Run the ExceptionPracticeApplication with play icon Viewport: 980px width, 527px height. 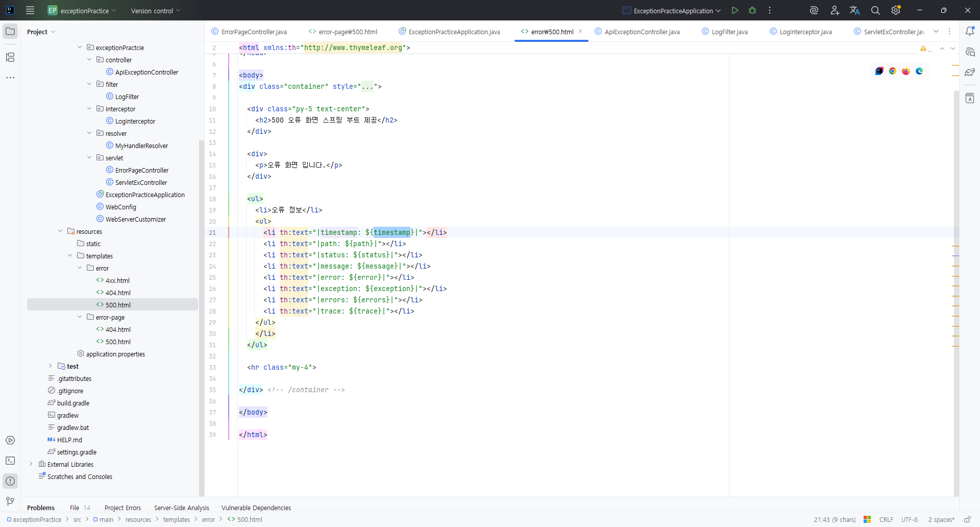pyautogui.click(x=734, y=10)
